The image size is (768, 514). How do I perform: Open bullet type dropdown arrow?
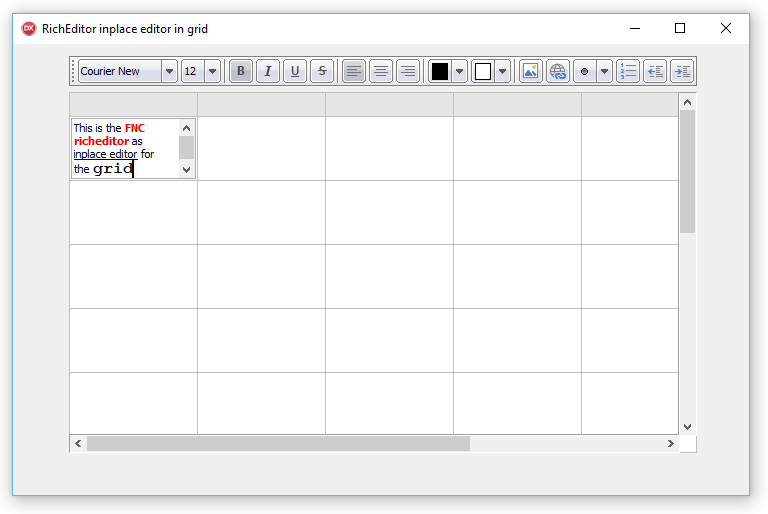click(605, 72)
